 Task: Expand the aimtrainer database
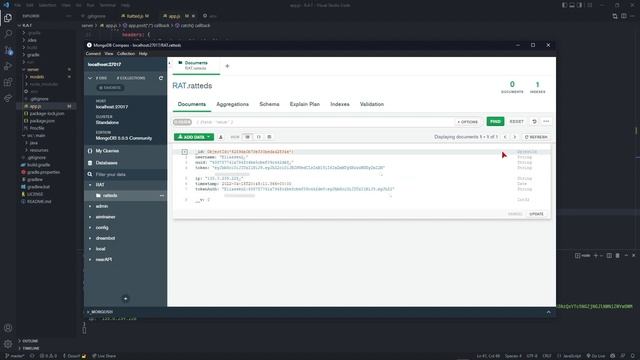coord(90,217)
